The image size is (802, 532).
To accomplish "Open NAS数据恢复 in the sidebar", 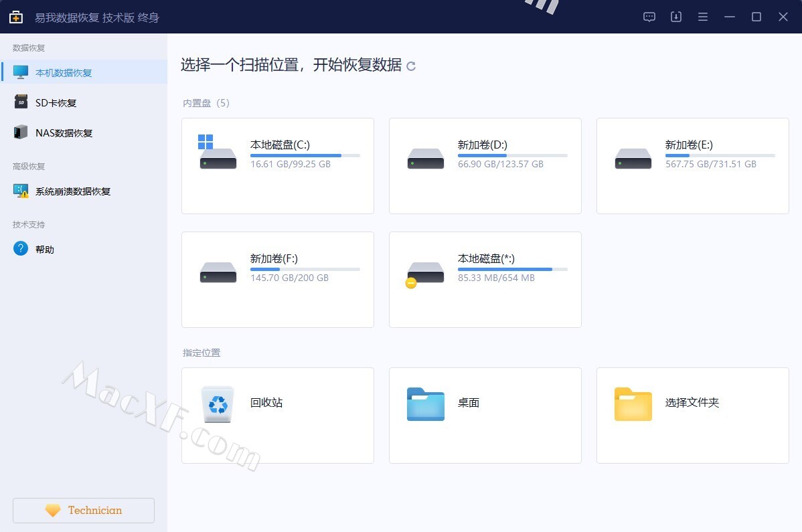I will 84,133.
